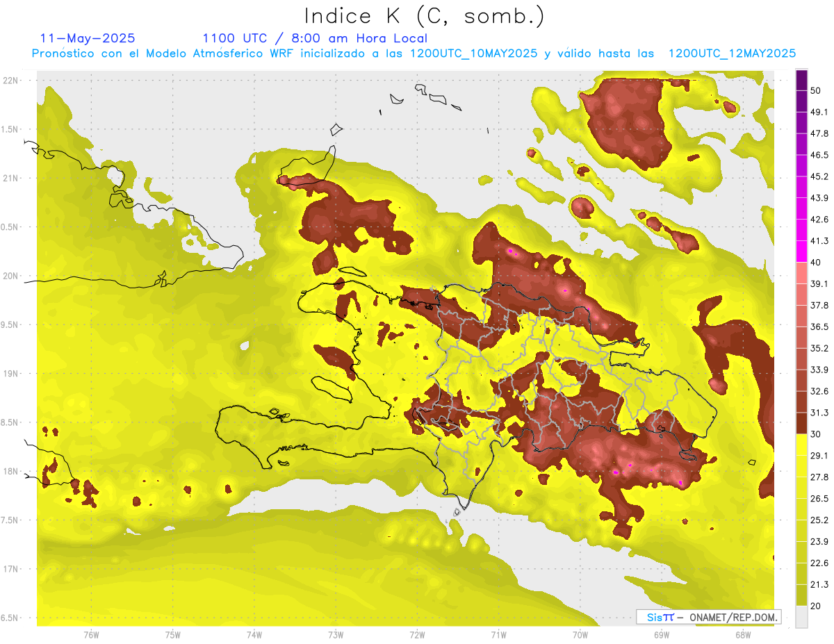834x644 pixels.
Task: Select the 21N latitude label
Action: coord(11,178)
